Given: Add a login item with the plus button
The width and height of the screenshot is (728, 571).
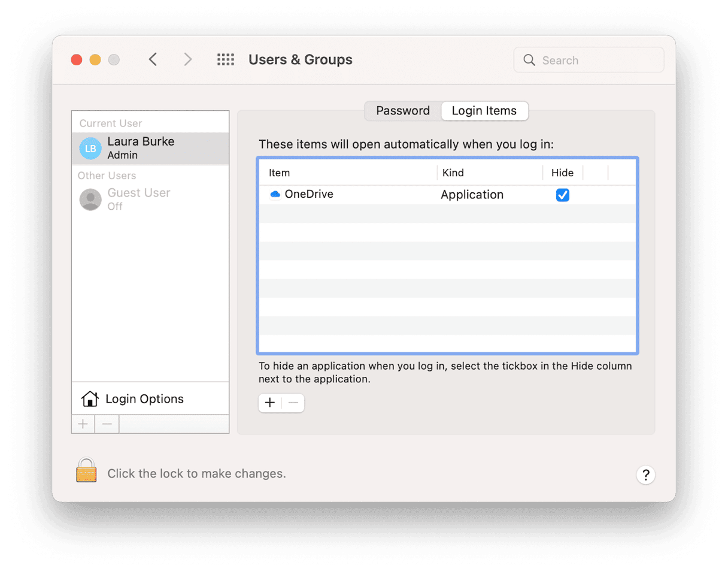Looking at the screenshot, I should pyautogui.click(x=269, y=403).
